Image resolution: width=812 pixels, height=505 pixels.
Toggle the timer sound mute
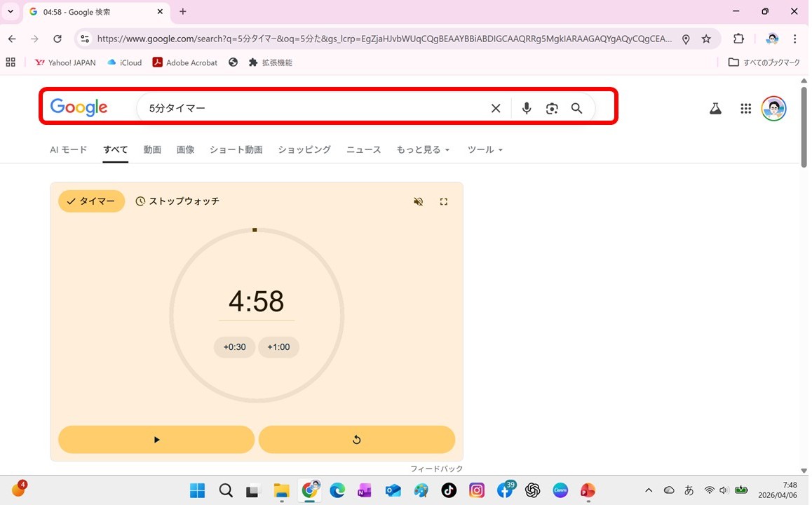419,202
